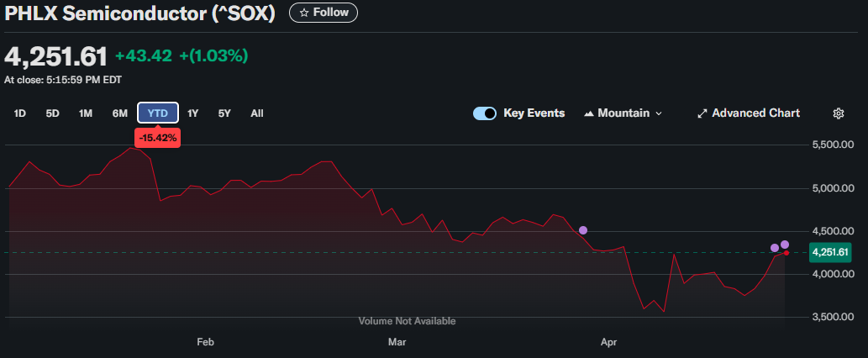
Task: Click the At close timestamp text
Action: click(63, 80)
